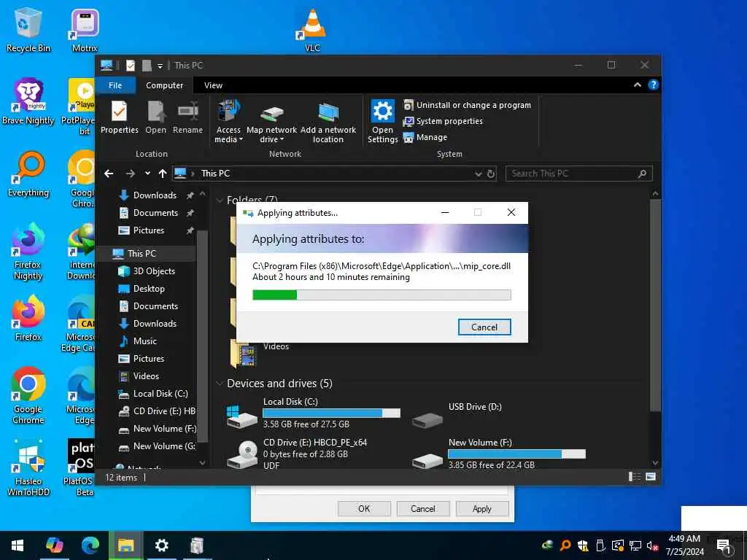Select Videos in navigation pane
The width and height of the screenshot is (747, 560).
click(x=146, y=376)
